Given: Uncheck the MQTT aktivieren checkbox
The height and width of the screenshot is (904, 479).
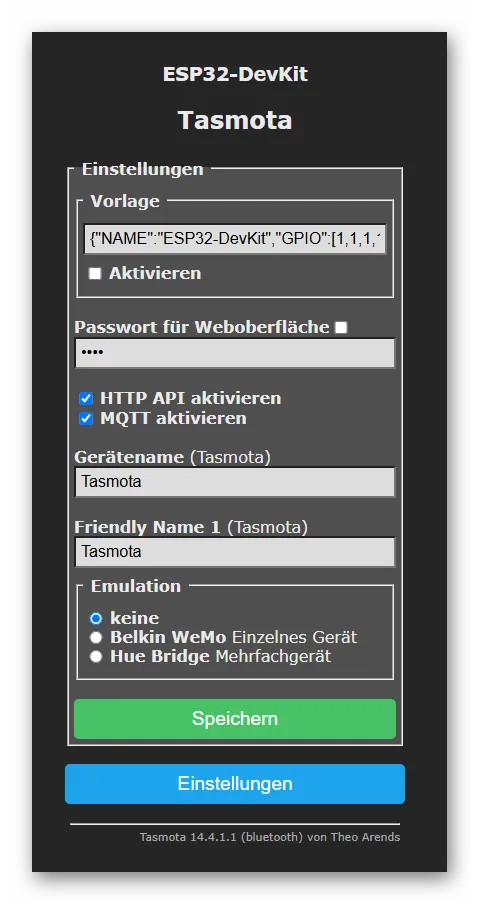Looking at the screenshot, I should coord(86,419).
